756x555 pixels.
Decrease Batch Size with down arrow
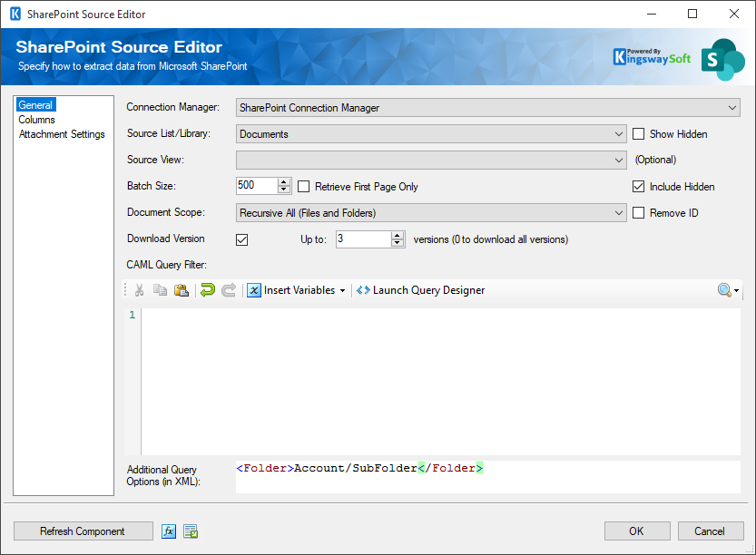[x=284, y=190]
